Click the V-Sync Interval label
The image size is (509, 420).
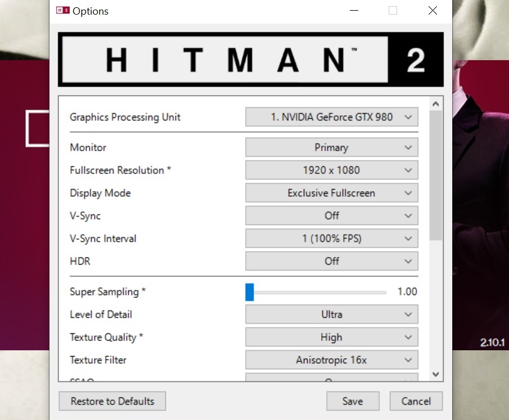103,238
